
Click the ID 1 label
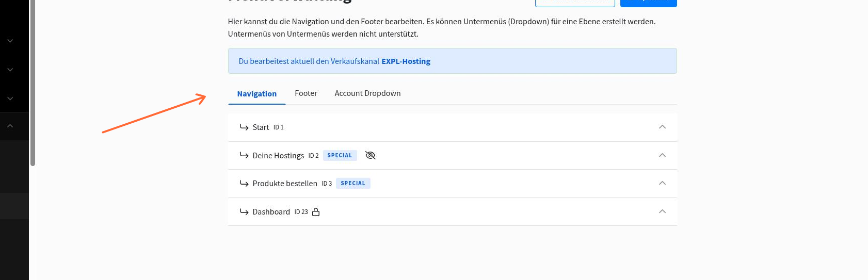278,127
